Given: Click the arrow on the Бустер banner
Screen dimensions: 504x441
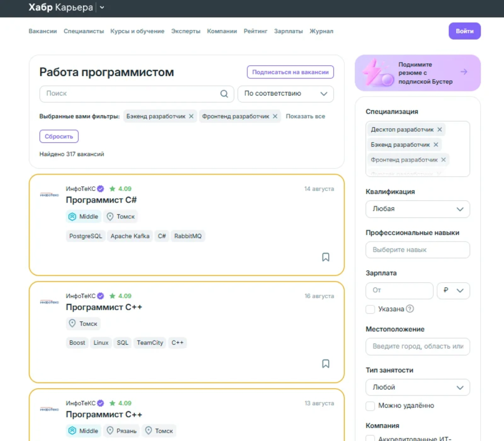Looking at the screenshot, I should pyautogui.click(x=464, y=72).
